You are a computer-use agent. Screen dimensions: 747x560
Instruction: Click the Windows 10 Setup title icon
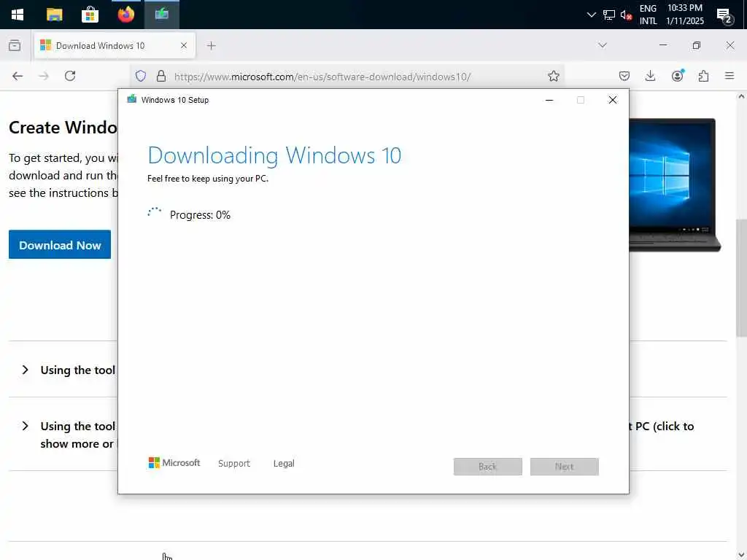[x=132, y=99]
